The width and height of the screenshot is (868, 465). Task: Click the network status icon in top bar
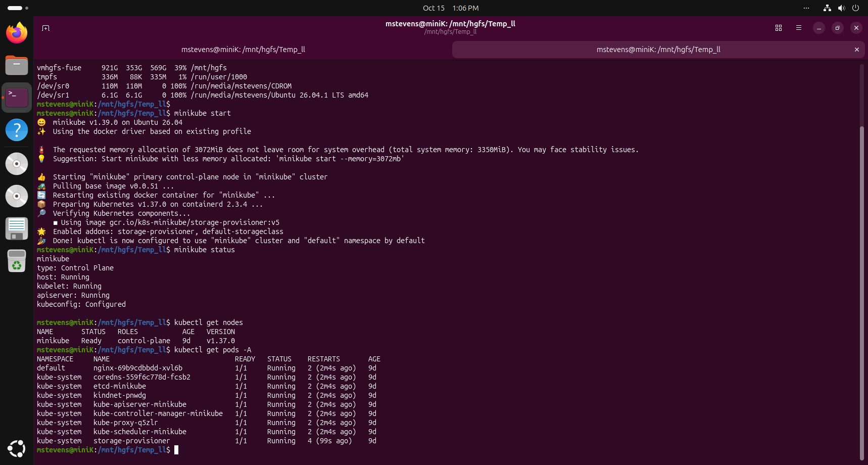(827, 8)
